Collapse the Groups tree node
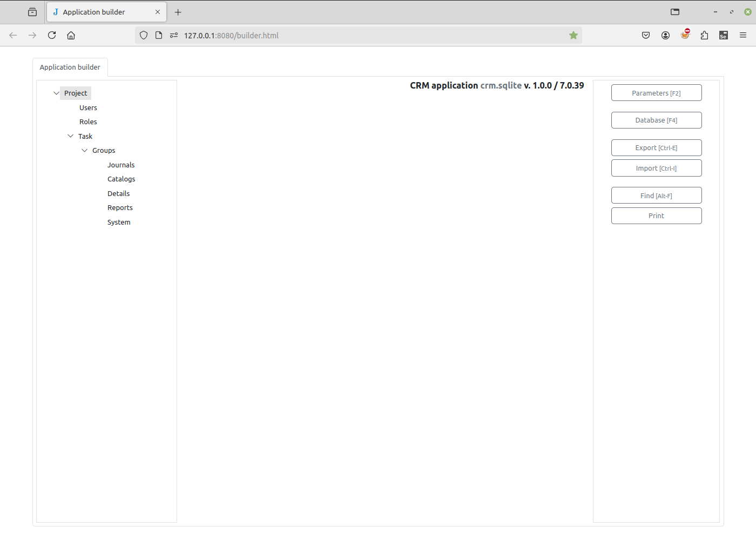 click(84, 150)
